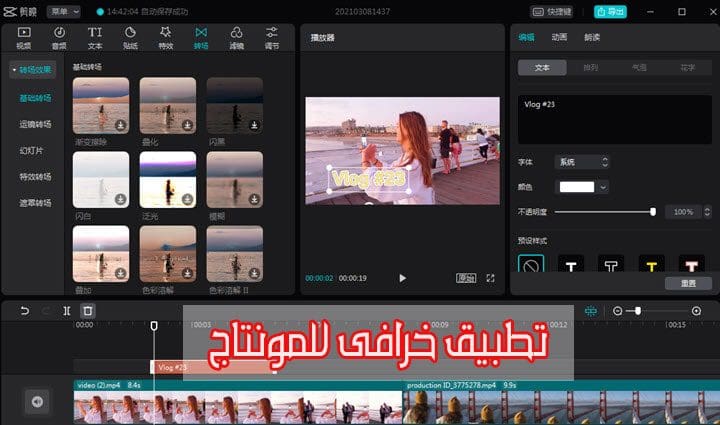Download the 闪黑 transition via its arrow icon
The image size is (720, 425).
point(254,125)
